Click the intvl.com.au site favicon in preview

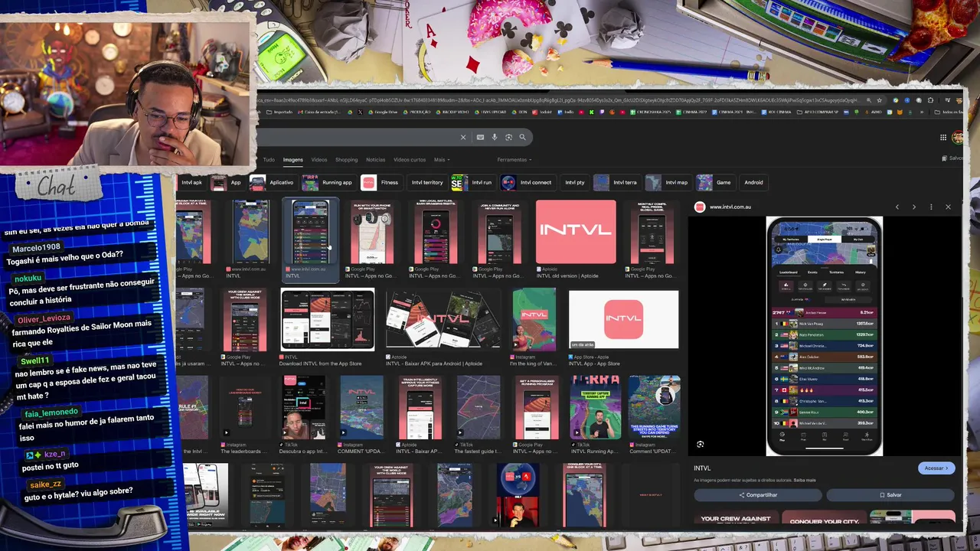pyautogui.click(x=699, y=207)
